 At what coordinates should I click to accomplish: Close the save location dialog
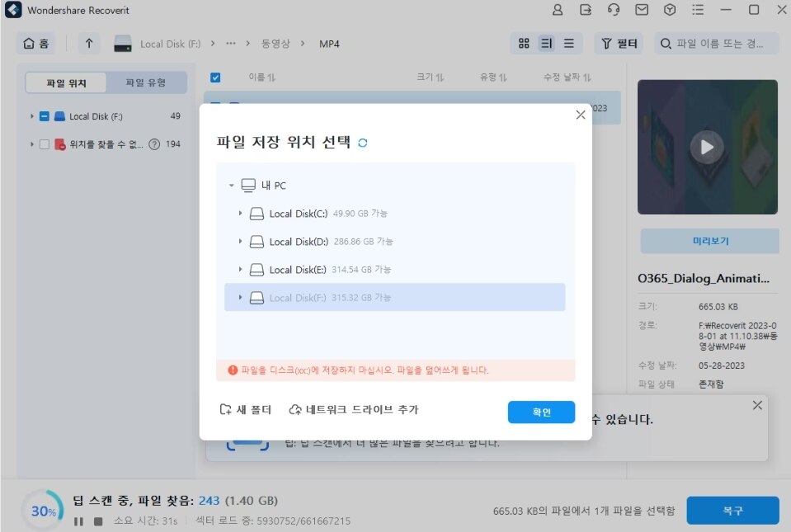581,115
